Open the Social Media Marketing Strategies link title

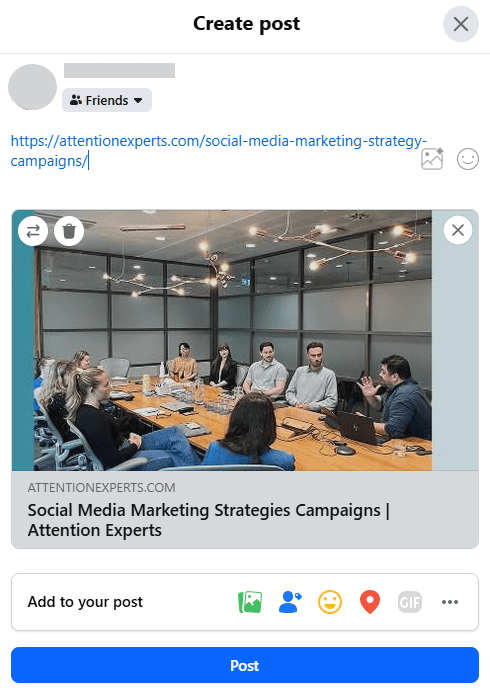click(208, 520)
